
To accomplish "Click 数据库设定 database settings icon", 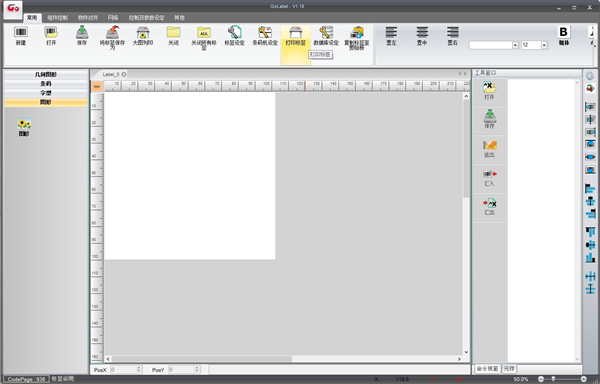I will [326, 32].
